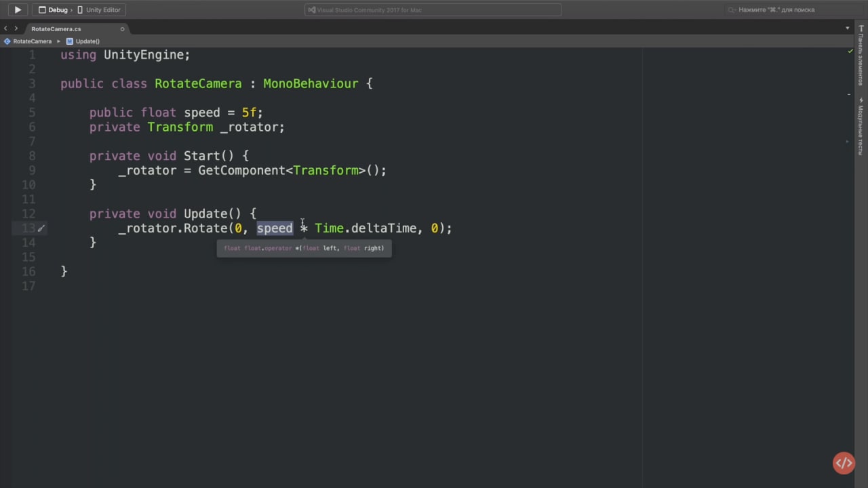Click the green checkmark status indicator
The image size is (868, 488).
[850, 52]
